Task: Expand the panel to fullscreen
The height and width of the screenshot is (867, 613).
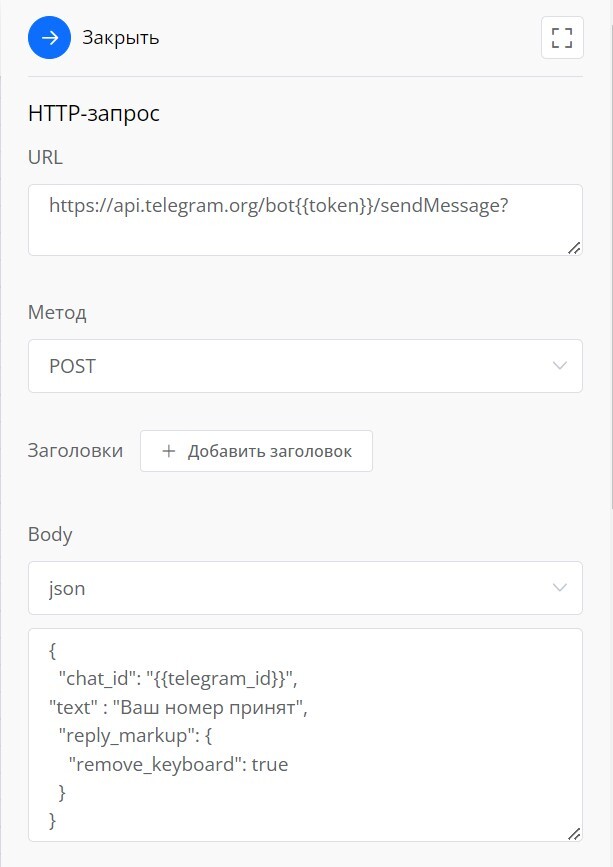Action: click(562, 39)
